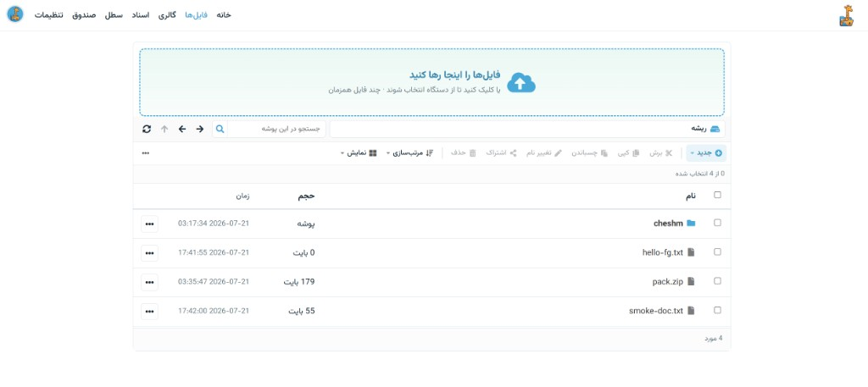
Task: Open Files (فایل‌ها) nav item
Action: [196, 15]
